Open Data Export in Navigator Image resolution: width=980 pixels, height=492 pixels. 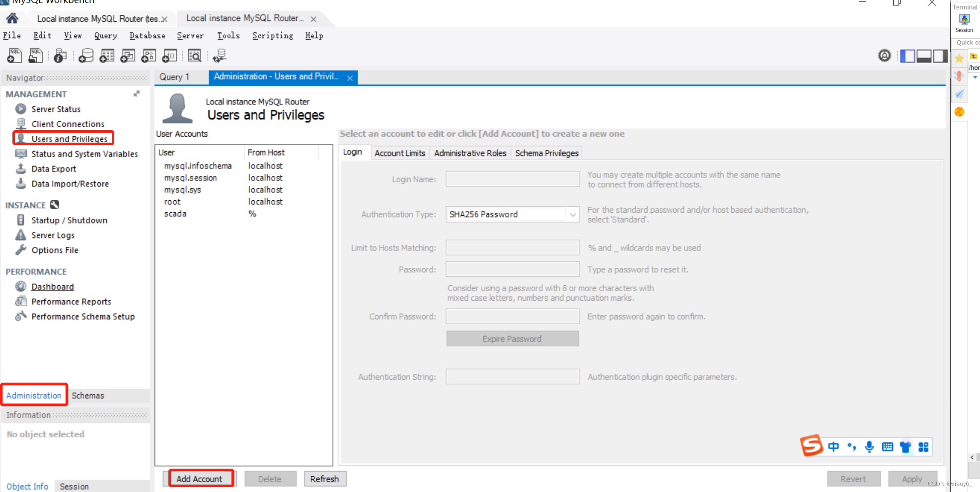tap(54, 168)
